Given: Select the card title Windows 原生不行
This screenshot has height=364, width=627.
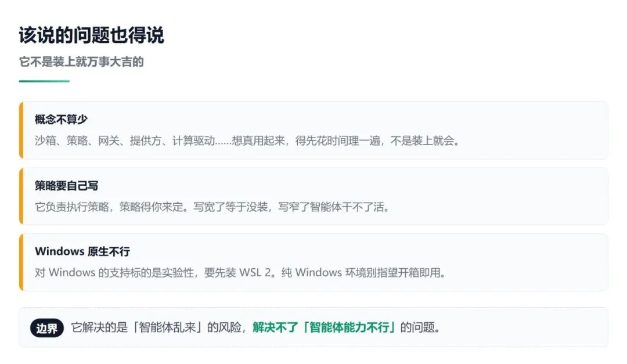Looking at the screenshot, I should point(82,251).
